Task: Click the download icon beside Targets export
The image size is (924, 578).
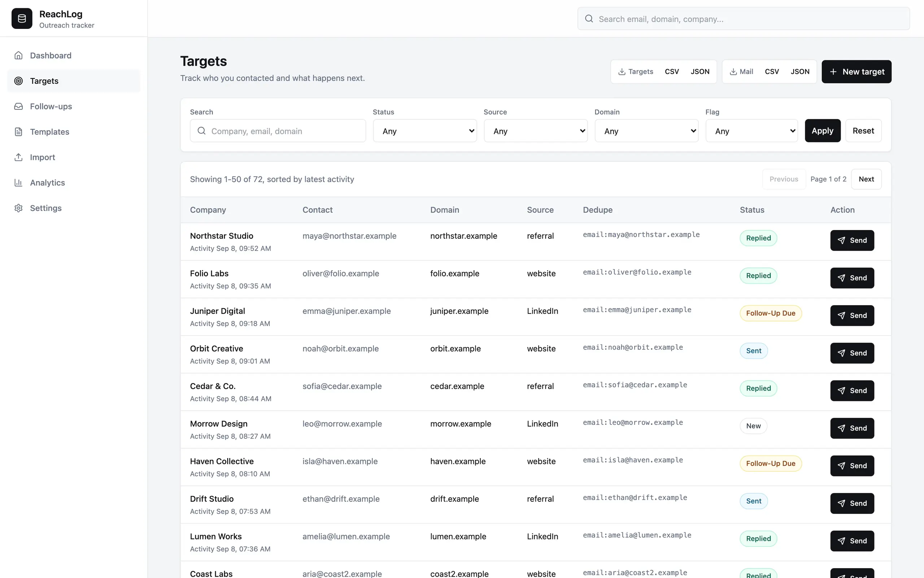Action: [x=622, y=72]
